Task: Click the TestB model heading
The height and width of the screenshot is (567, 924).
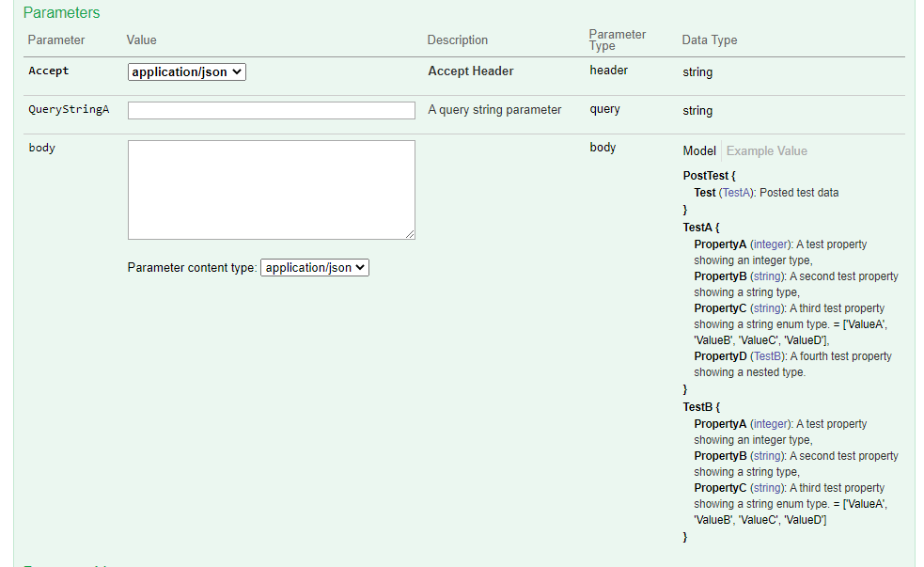Action: coord(697,407)
